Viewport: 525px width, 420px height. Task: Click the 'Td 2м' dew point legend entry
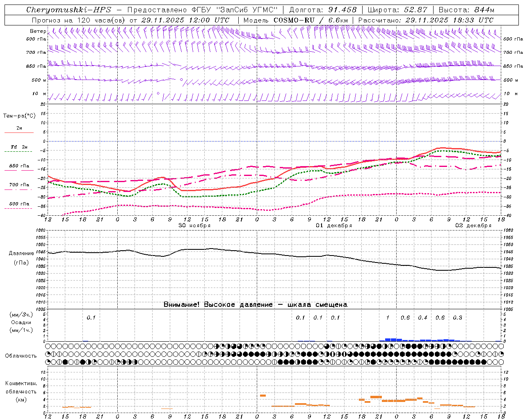(19, 147)
